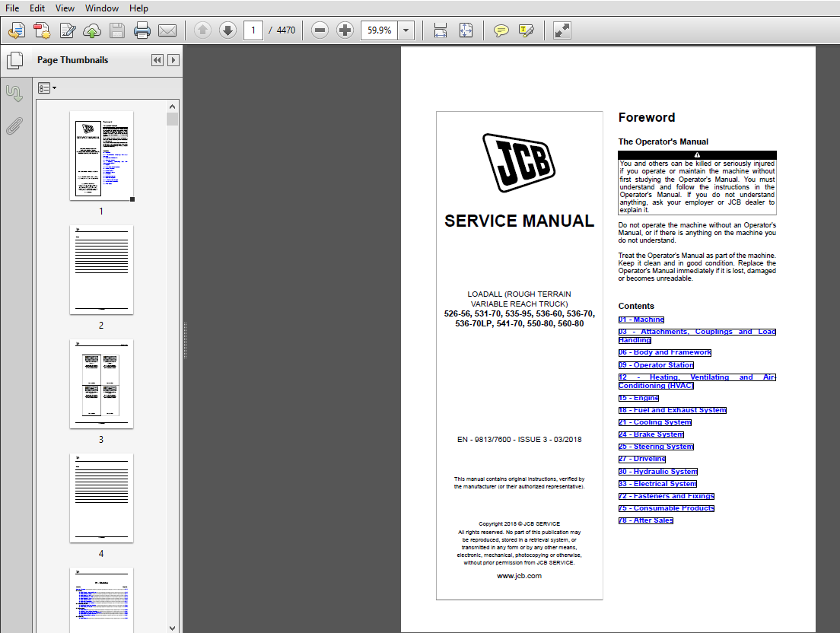The width and height of the screenshot is (840, 633).
Task: Open the File menu
Action: (x=11, y=8)
